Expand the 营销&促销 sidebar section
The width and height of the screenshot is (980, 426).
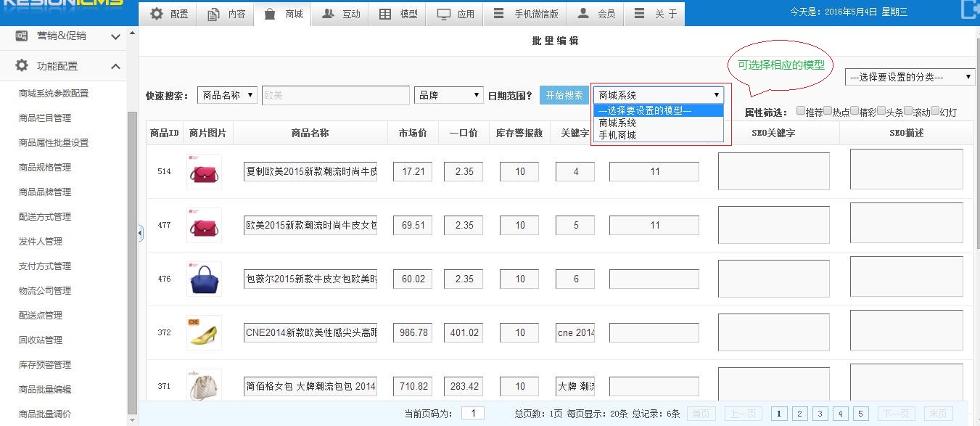tap(116, 36)
